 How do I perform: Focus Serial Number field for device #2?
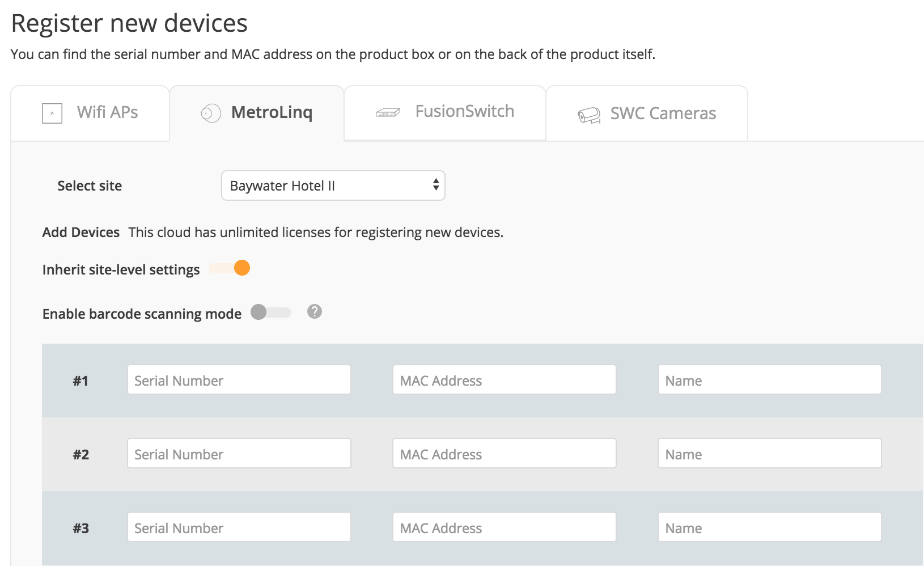pyautogui.click(x=239, y=454)
